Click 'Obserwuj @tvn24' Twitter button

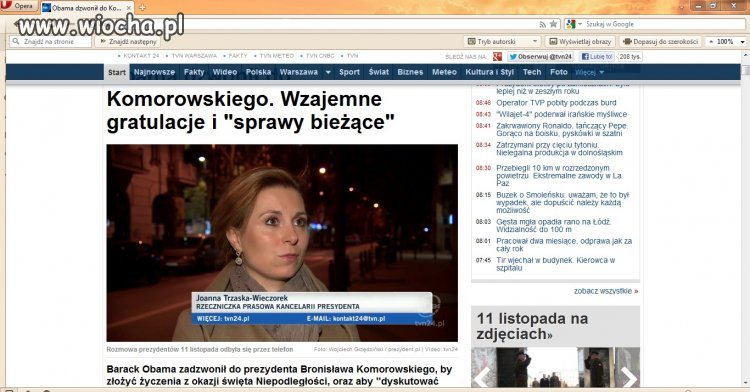pos(540,56)
